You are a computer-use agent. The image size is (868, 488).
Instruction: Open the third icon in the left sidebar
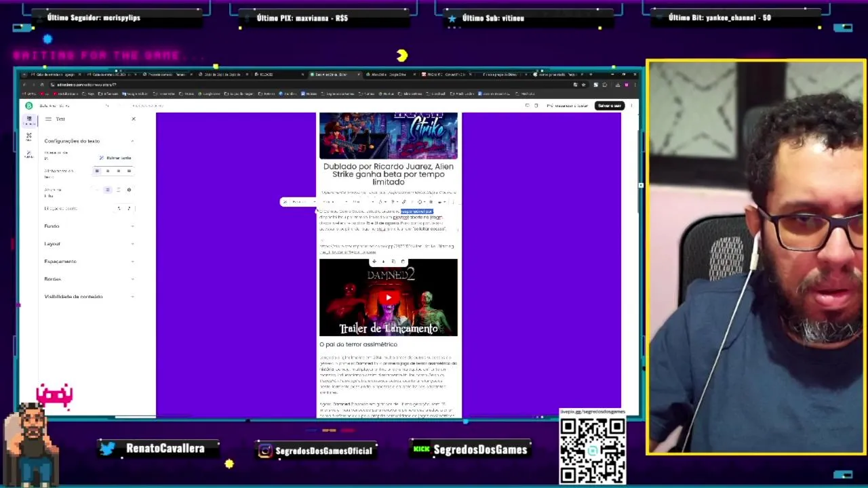[29, 154]
